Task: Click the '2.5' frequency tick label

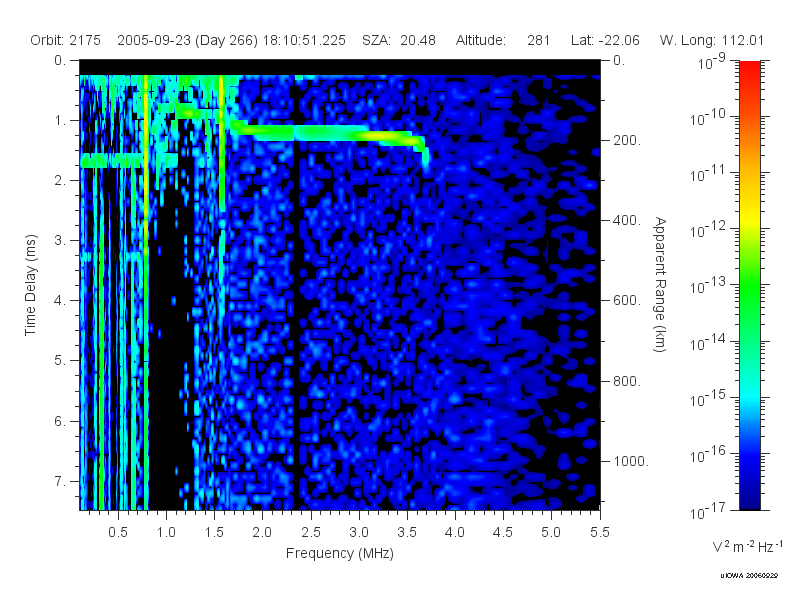Action: pos(311,532)
